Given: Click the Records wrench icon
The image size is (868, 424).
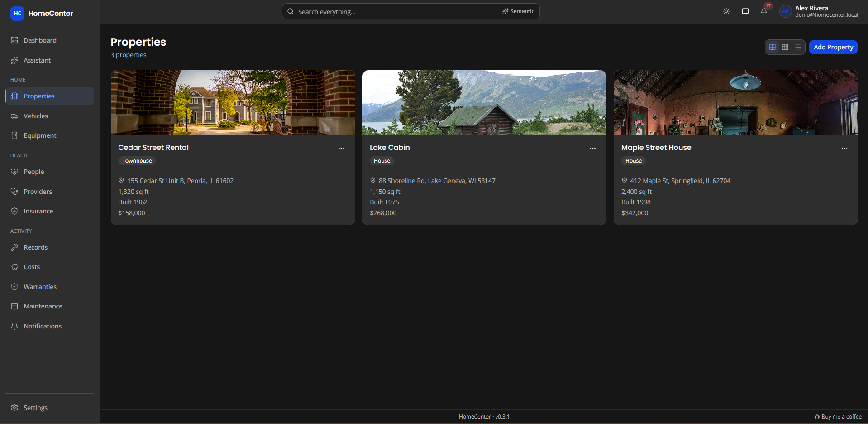Looking at the screenshot, I should tap(14, 247).
